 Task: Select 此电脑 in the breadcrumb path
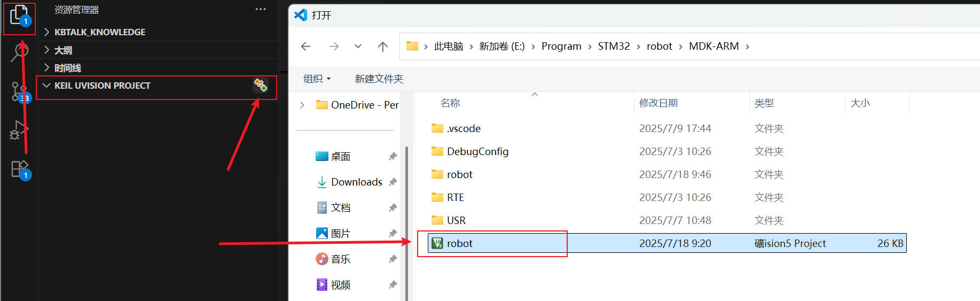point(448,47)
